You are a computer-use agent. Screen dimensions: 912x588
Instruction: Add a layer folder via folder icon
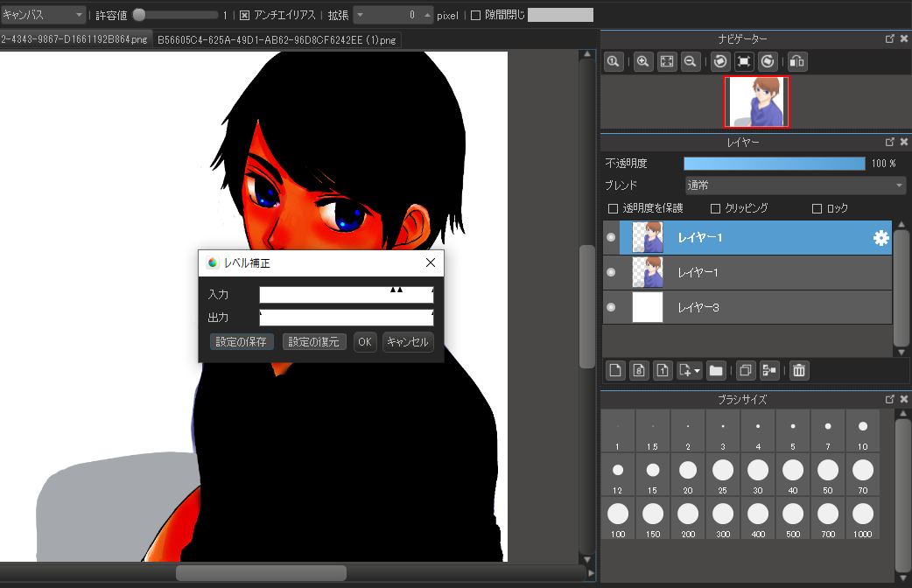pos(716,370)
